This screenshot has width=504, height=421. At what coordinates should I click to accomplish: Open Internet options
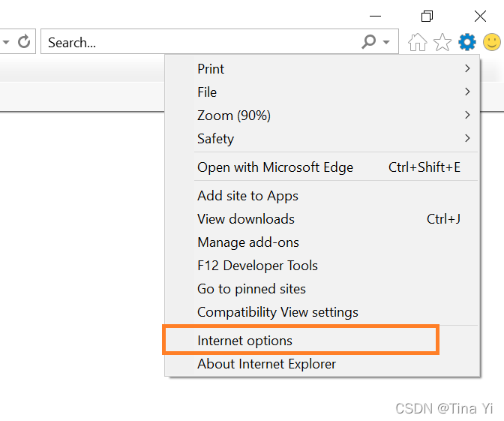coord(322,341)
